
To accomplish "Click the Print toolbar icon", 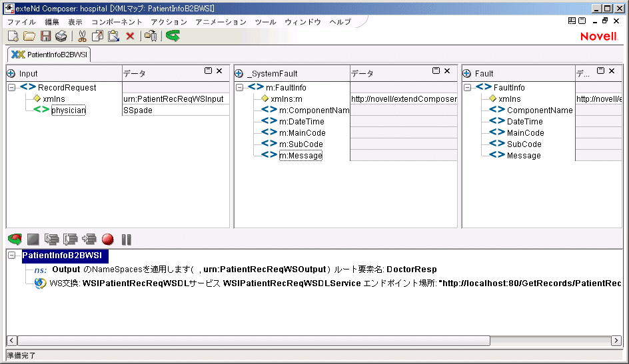I will coord(61,37).
